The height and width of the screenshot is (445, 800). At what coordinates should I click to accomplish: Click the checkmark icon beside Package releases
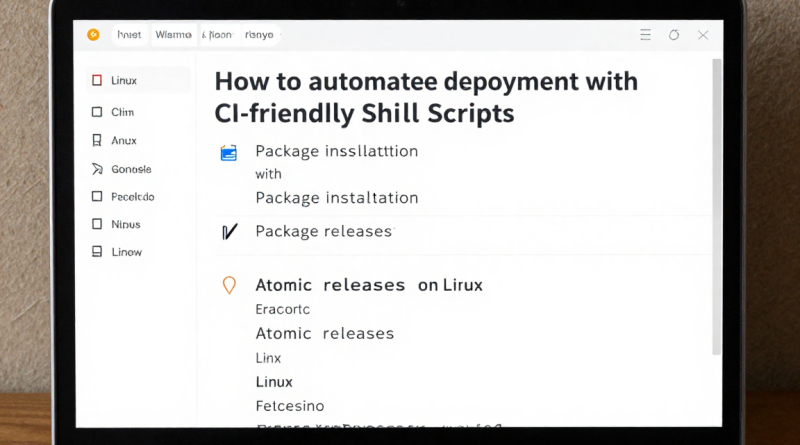(x=229, y=232)
